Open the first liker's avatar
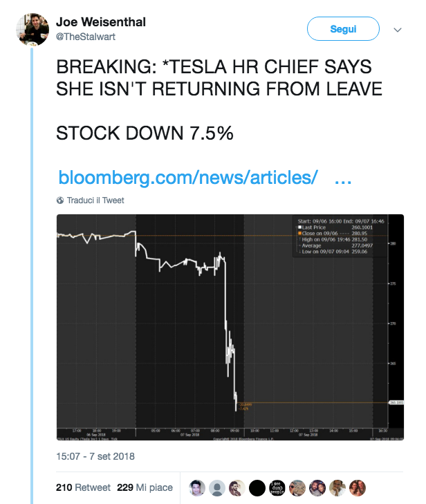This screenshot has height=504, width=426. click(197, 487)
